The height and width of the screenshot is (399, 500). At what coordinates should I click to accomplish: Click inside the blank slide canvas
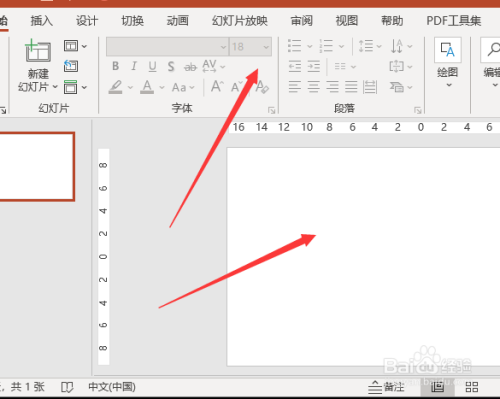tap(363, 257)
